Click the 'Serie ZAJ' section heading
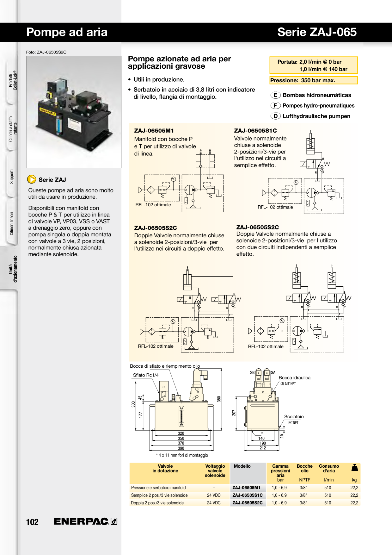 [x=52, y=180]
